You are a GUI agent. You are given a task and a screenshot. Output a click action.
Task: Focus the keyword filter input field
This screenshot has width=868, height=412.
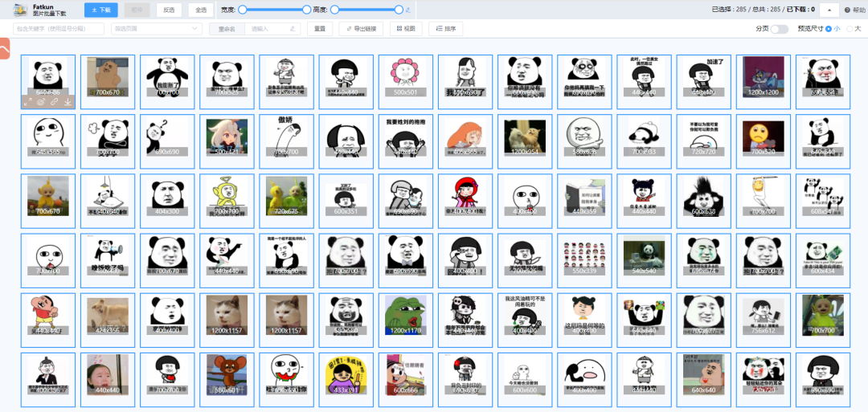59,28
